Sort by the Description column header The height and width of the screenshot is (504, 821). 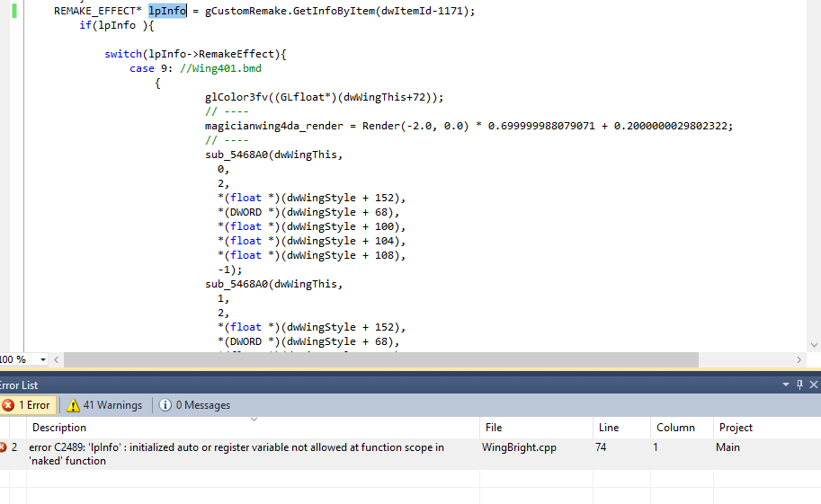[x=253, y=428]
